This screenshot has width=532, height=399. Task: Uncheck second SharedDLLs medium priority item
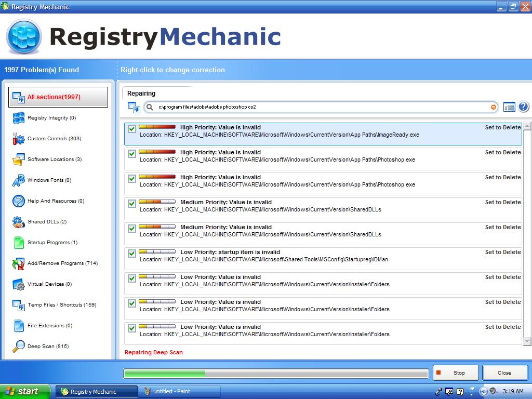click(x=132, y=229)
